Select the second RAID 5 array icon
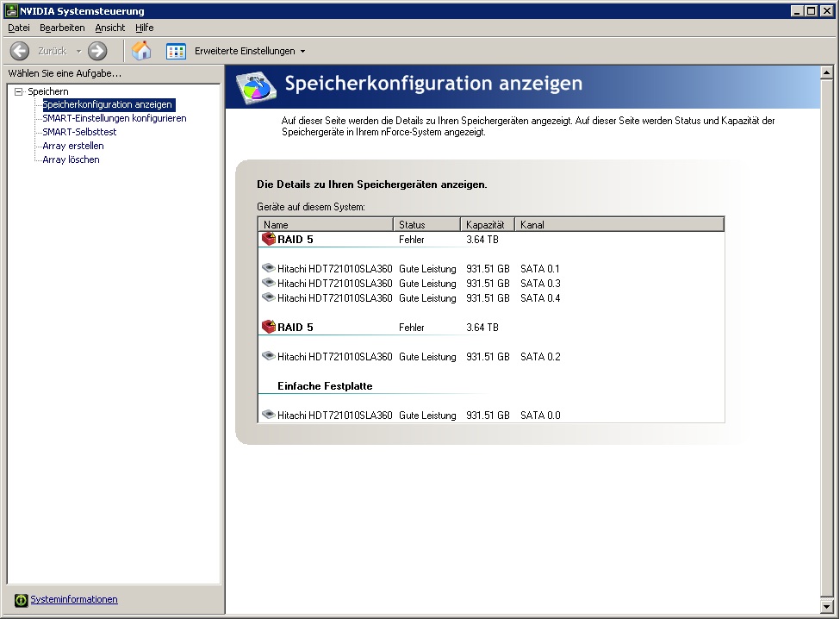Image resolution: width=840 pixels, height=619 pixels. [269, 327]
